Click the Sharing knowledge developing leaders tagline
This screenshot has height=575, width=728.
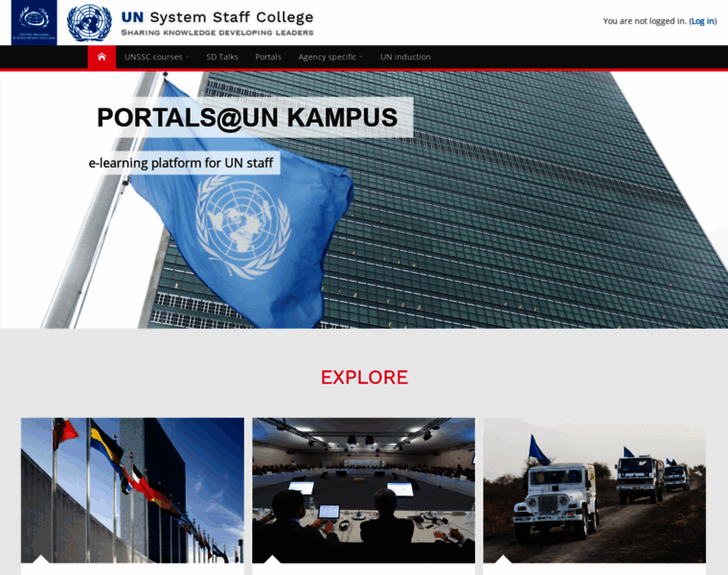(217, 33)
